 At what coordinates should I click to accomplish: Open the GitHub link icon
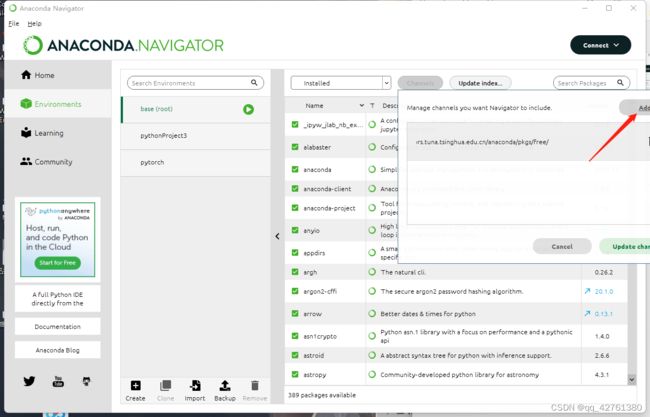tap(87, 381)
